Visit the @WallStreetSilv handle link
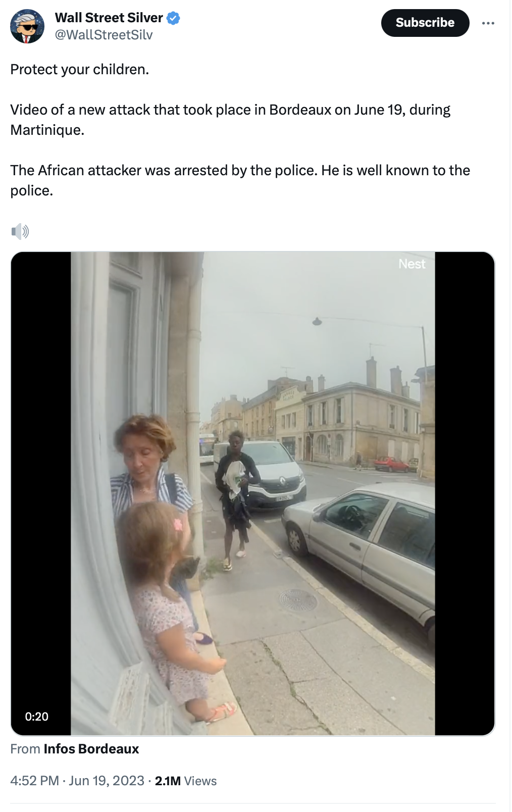Image resolution: width=512 pixels, height=812 pixels. 104,35
